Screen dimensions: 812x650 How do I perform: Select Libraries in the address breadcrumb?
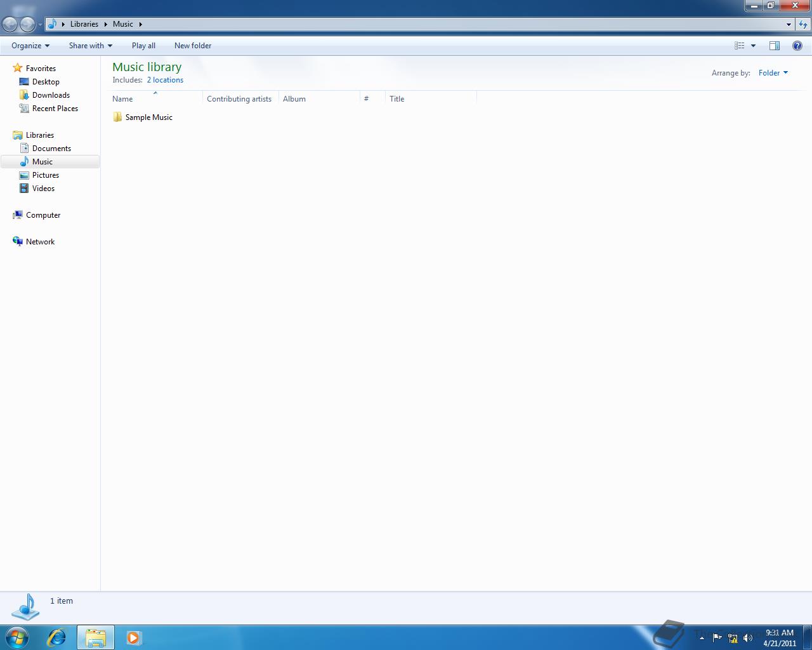coord(84,24)
